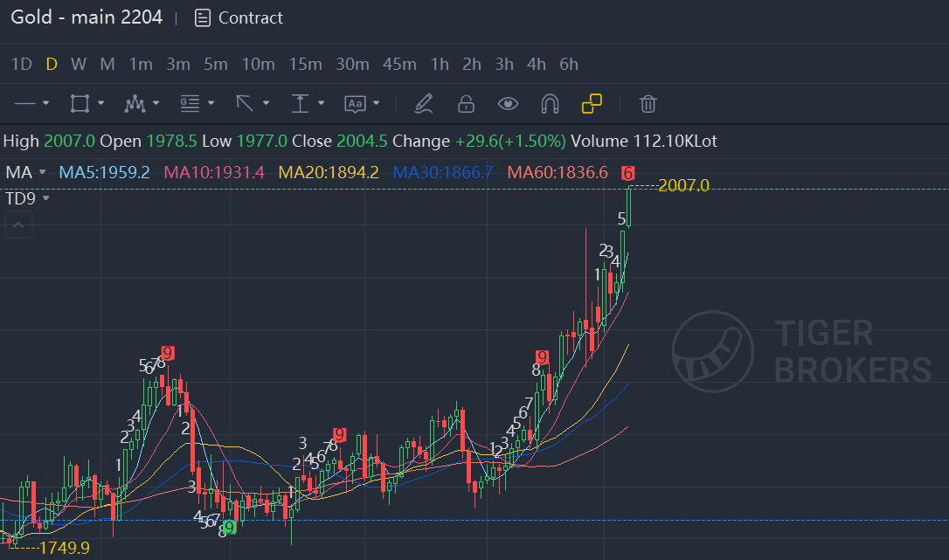Switch to the W weekly timeframe

(x=78, y=64)
